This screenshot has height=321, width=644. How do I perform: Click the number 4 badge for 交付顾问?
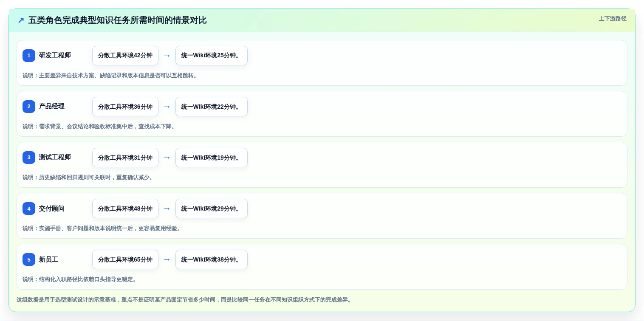[29, 208]
